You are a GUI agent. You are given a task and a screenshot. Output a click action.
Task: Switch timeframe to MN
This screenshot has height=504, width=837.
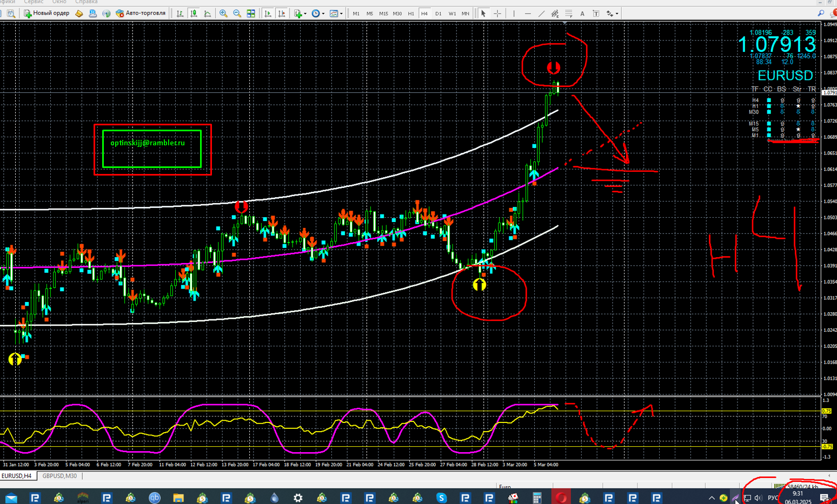466,14
